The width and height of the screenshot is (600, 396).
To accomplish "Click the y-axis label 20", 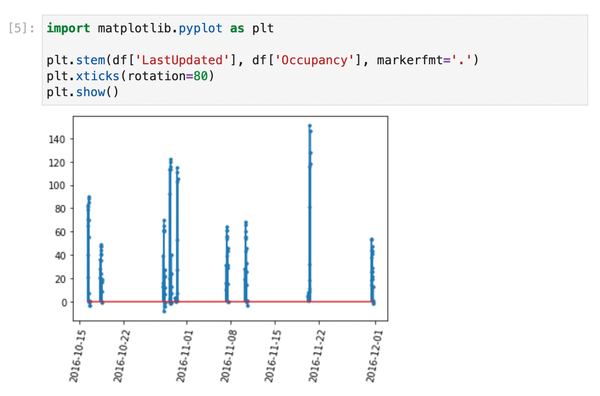I will coord(60,279).
